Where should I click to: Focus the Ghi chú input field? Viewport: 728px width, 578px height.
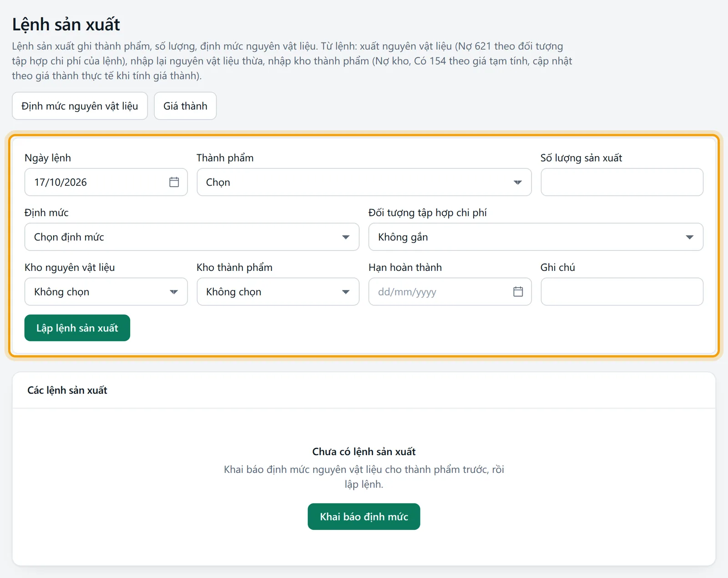pos(622,291)
